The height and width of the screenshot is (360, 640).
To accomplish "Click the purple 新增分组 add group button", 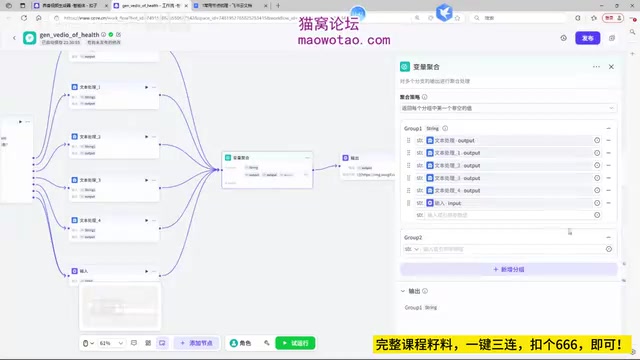I will (x=509, y=269).
